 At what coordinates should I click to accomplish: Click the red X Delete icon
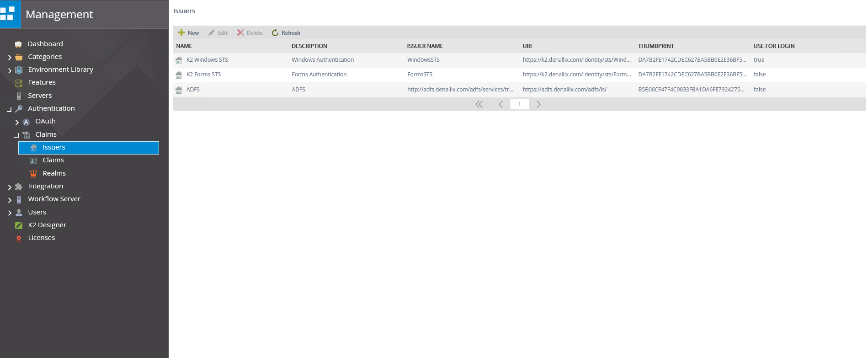pyautogui.click(x=240, y=32)
